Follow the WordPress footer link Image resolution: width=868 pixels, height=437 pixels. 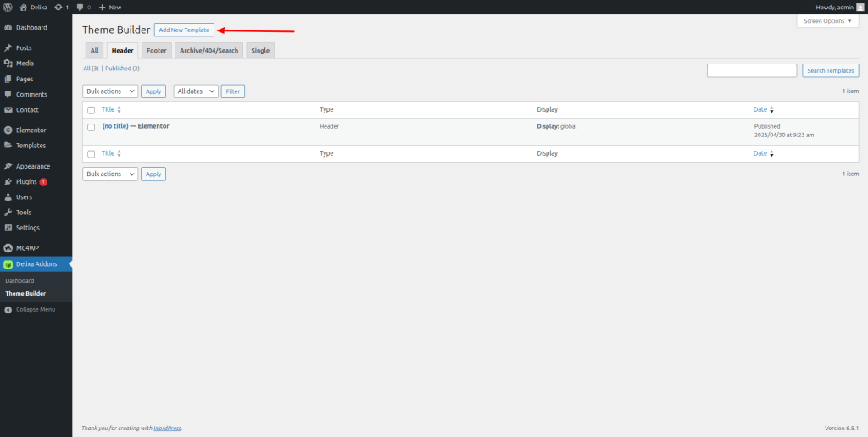click(x=167, y=429)
